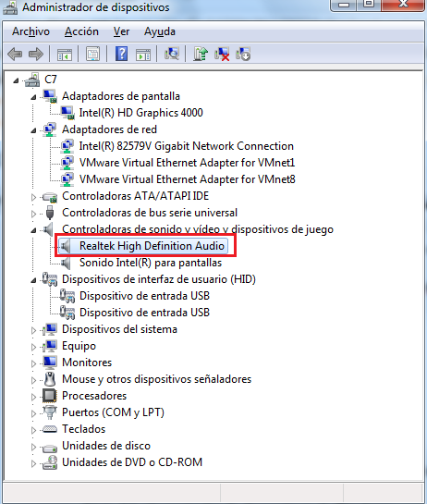Select Intel(R) HD Graphics 4000
Image resolution: width=427 pixels, height=504 pixels.
coord(141,113)
